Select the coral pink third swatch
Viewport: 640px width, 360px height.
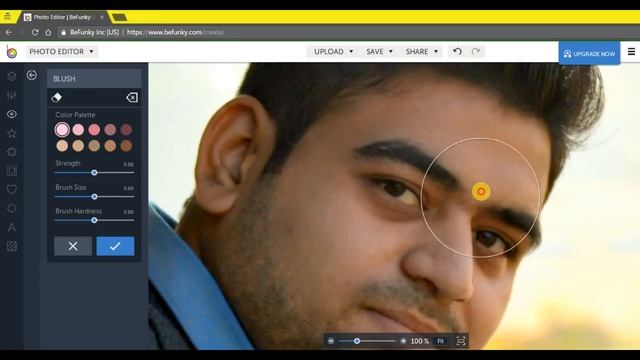point(94,130)
